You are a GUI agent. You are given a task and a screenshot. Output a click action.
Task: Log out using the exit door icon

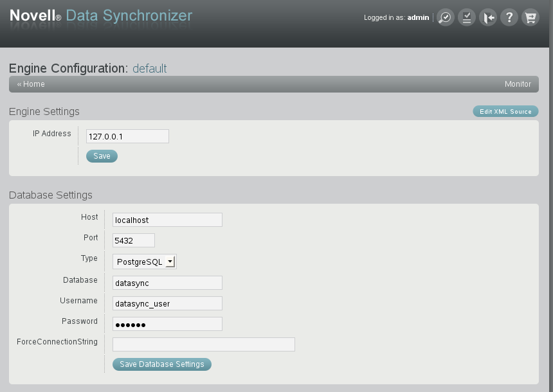(x=488, y=17)
